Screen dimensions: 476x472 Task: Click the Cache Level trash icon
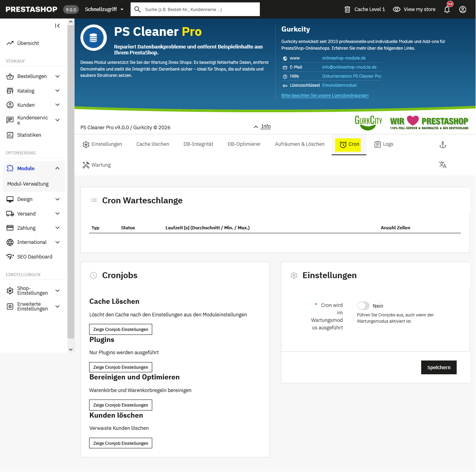pyautogui.click(x=347, y=9)
